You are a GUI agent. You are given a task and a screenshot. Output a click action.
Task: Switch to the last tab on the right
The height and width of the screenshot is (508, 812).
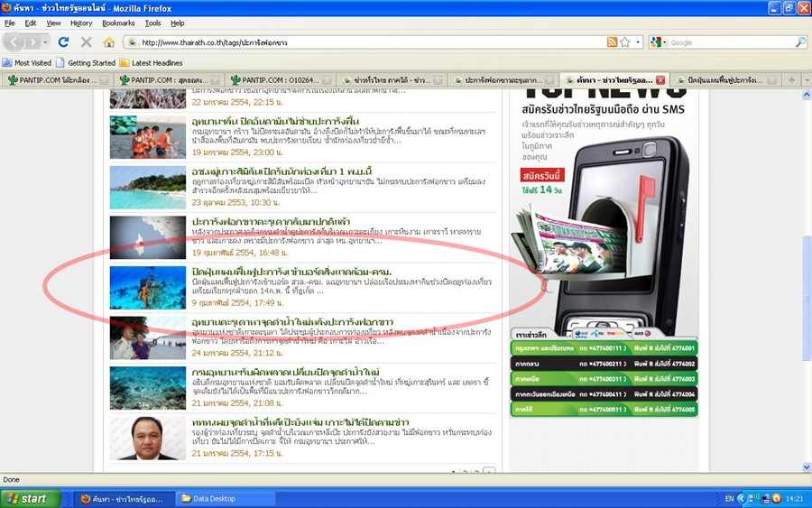tap(726, 79)
